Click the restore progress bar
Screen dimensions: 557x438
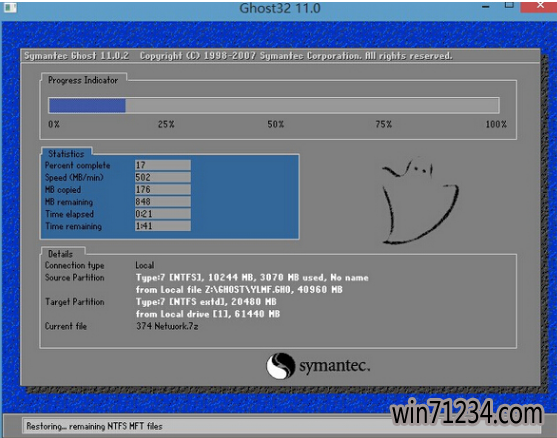click(x=274, y=106)
